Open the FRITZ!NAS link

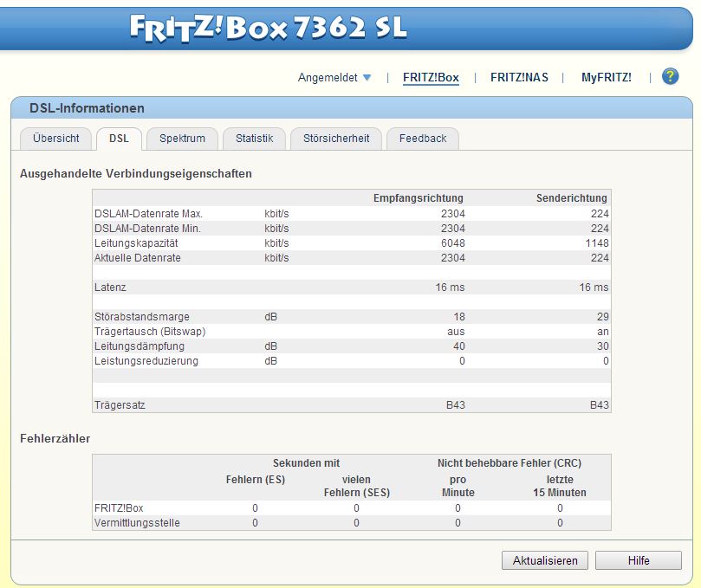(x=519, y=77)
